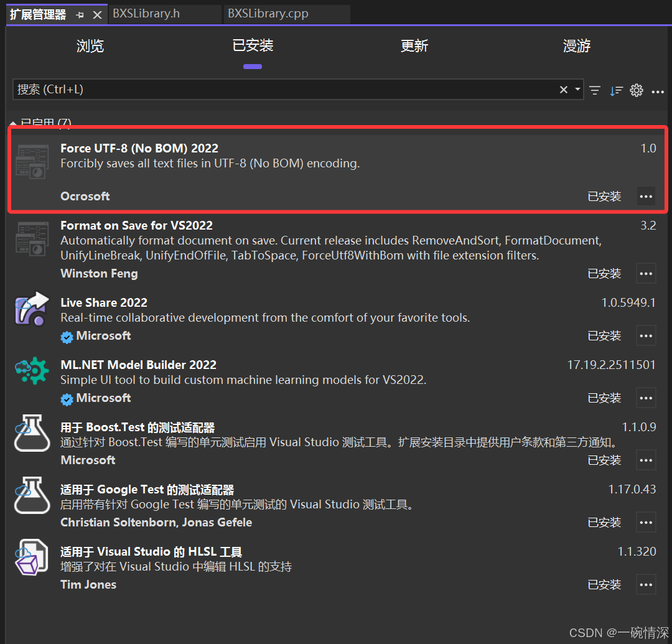The image size is (672, 644).
Task: Open more options for Format on Save
Action: click(x=646, y=274)
